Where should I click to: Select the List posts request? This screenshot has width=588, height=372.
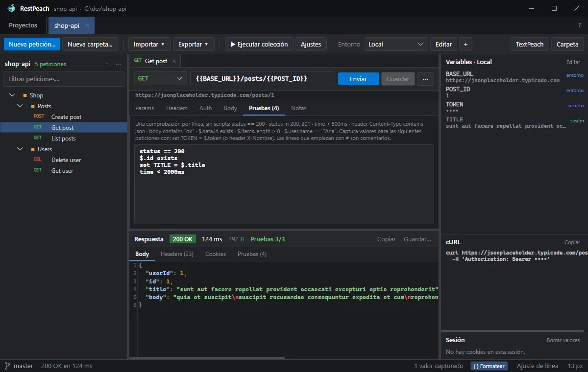(64, 139)
